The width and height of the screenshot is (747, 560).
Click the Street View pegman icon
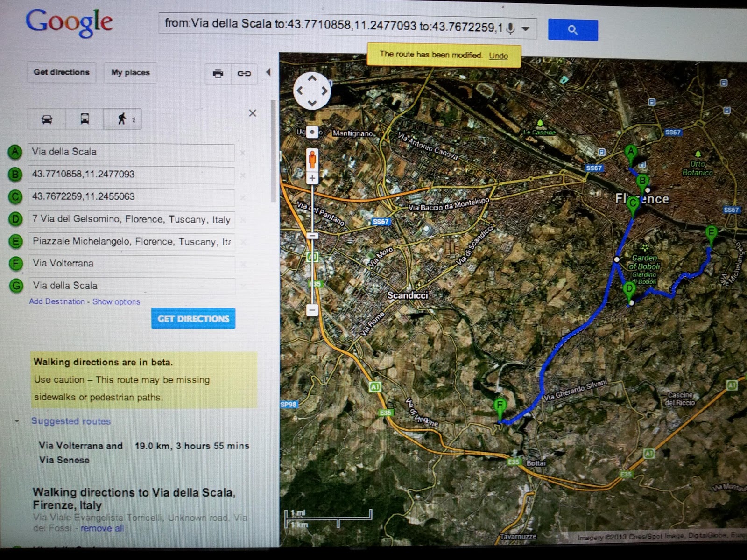312,160
